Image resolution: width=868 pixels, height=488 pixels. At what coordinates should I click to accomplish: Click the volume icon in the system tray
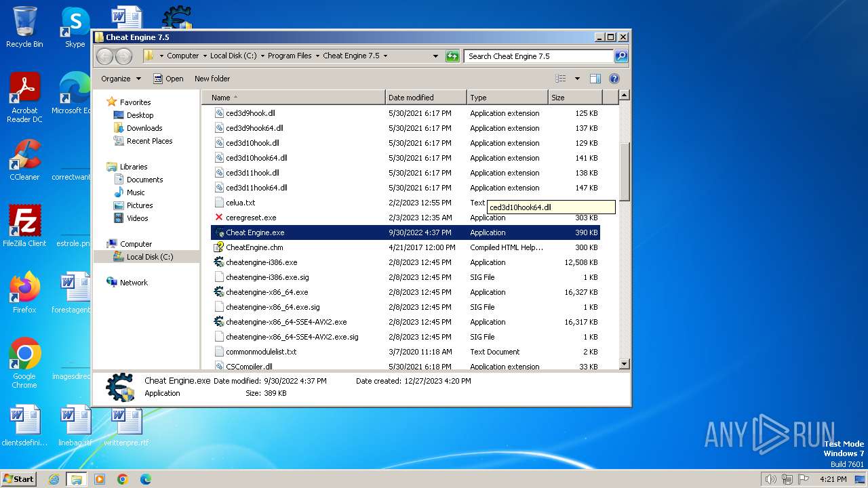tap(770, 479)
